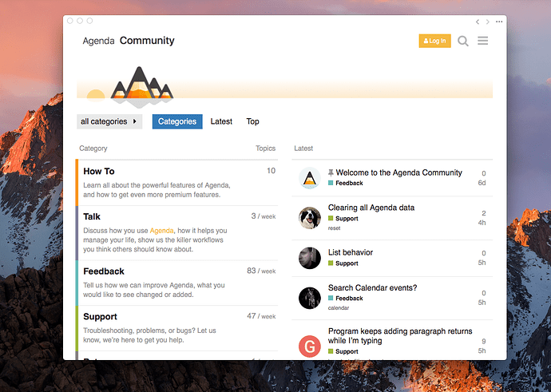This screenshot has height=392, width=551.
Task: Click the Agenda mountain logo banner
Action: 141,87
